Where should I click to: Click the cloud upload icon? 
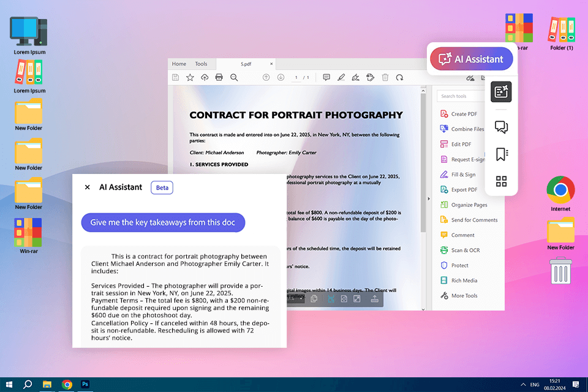(205, 77)
